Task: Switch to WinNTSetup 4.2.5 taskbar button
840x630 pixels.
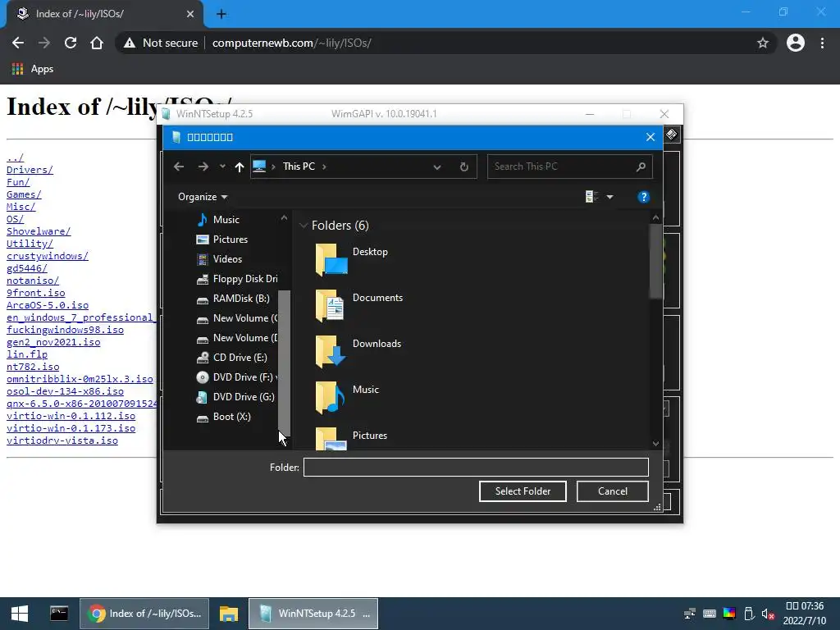Action: point(313,614)
